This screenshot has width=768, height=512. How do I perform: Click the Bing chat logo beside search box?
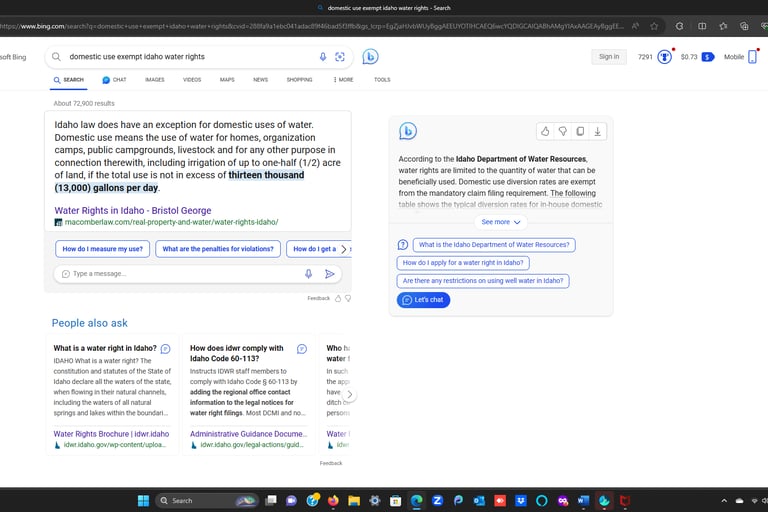tap(370, 57)
